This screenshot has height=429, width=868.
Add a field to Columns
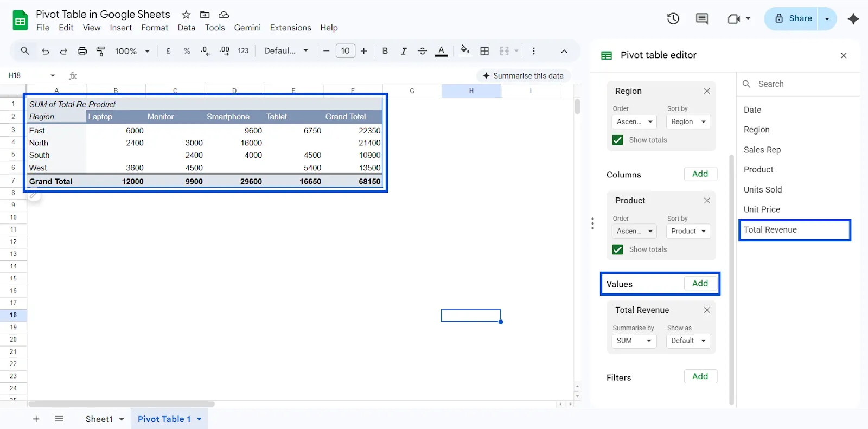[700, 174]
